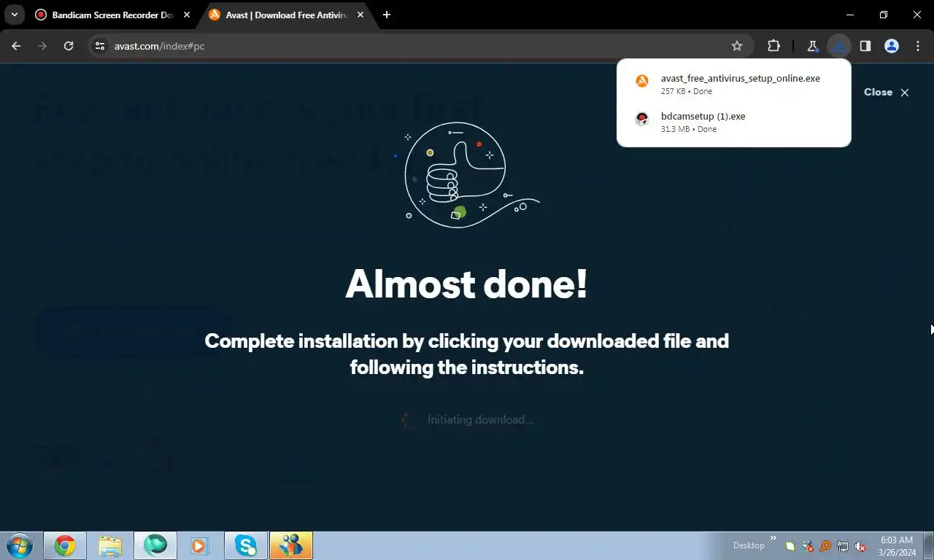The height and width of the screenshot is (560, 934).
Task: Open the Chrome profile avatar
Action: 892,46
